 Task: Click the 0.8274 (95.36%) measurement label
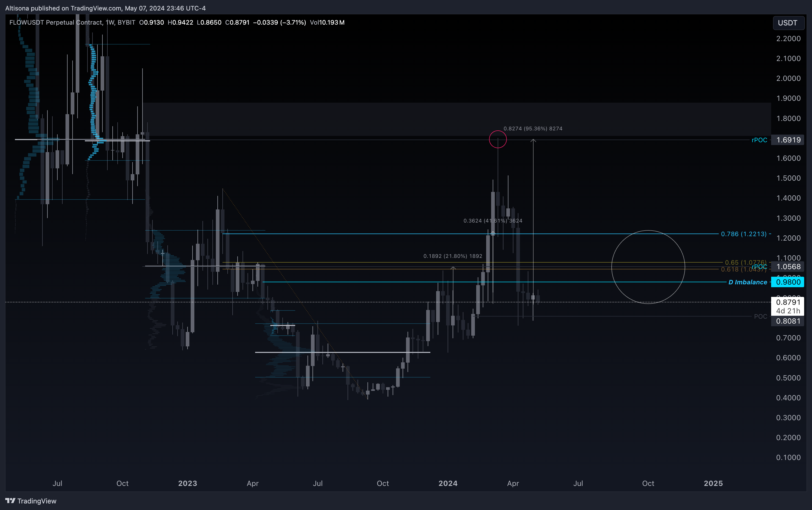pyautogui.click(x=533, y=129)
